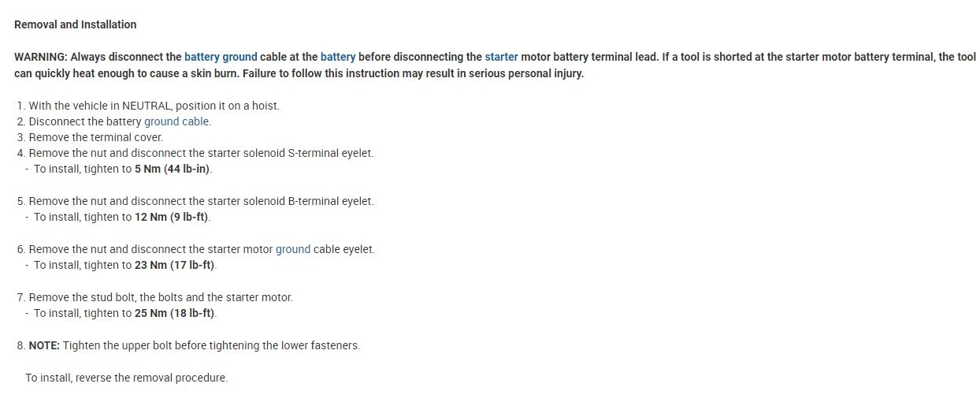980x395 pixels.
Task: Click the 'ground' link in step 6
Action: pos(293,249)
